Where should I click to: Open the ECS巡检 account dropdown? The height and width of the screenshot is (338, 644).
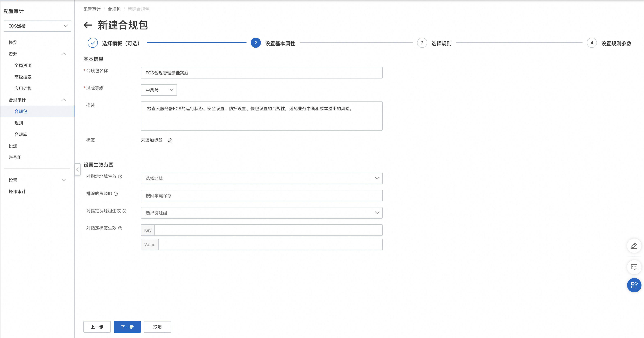point(37,26)
